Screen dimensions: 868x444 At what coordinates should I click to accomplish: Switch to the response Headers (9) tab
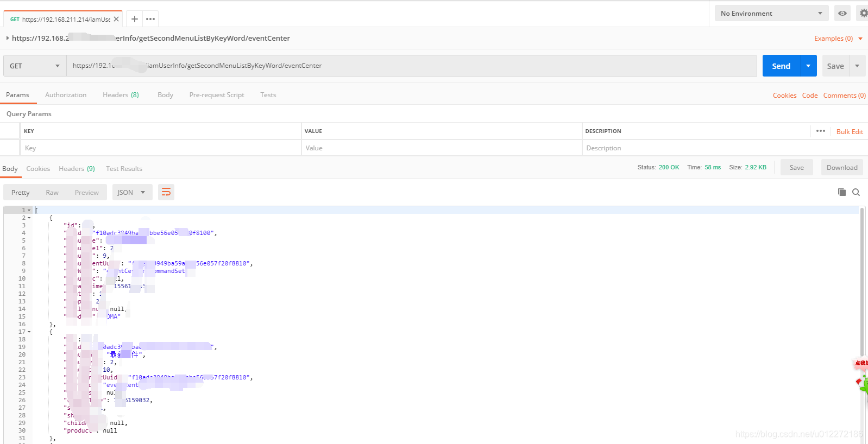pyautogui.click(x=77, y=168)
